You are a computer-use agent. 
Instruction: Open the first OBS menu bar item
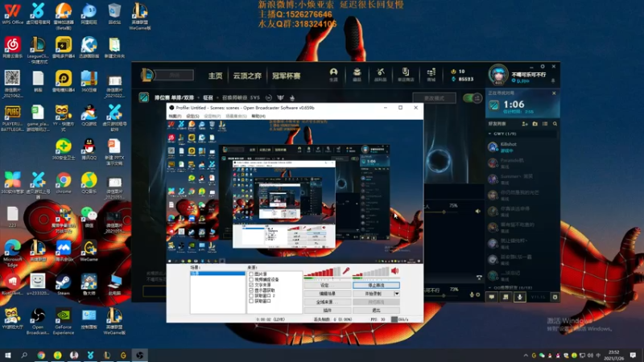coord(175,116)
